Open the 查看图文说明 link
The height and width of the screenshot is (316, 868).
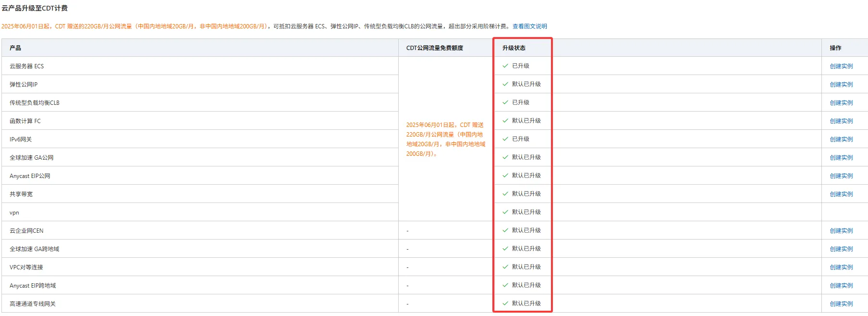(x=529, y=26)
